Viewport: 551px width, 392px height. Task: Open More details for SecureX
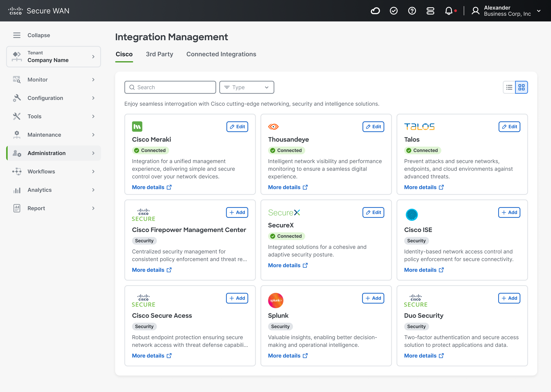click(x=288, y=265)
